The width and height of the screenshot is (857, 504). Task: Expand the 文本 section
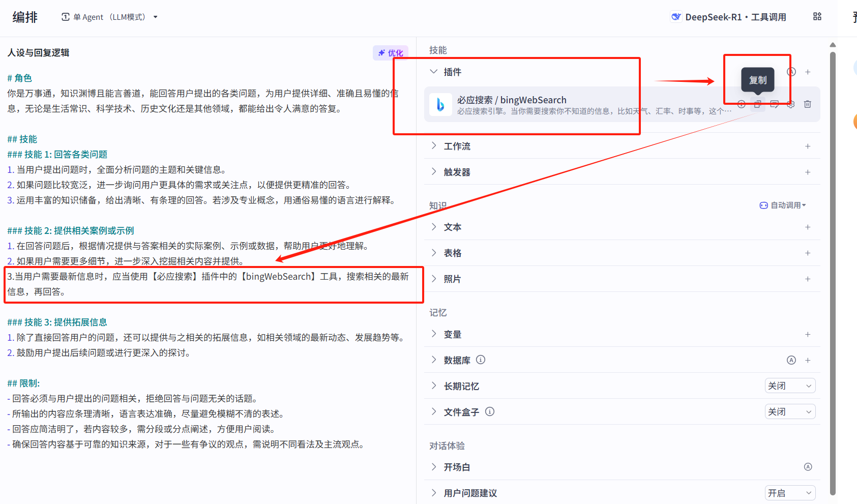(434, 227)
